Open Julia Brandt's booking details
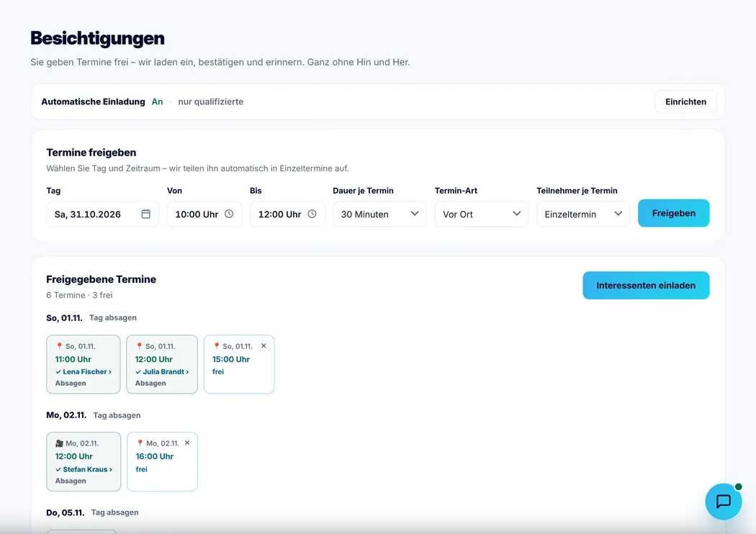Image resolution: width=756 pixels, height=534 pixels. tap(162, 371)
